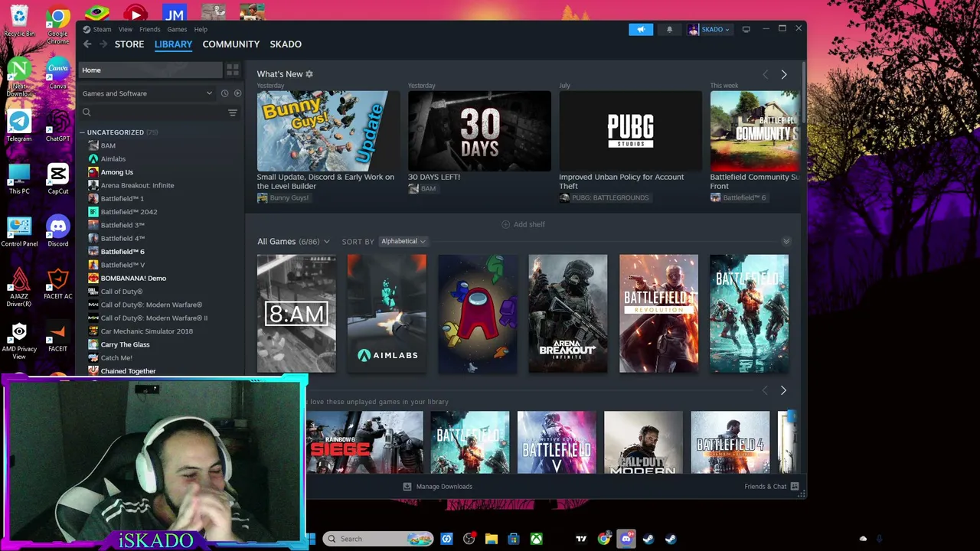Collapse the All Games shelf chevron
This screenshot has width=980, height=551.
coord(786,242)
